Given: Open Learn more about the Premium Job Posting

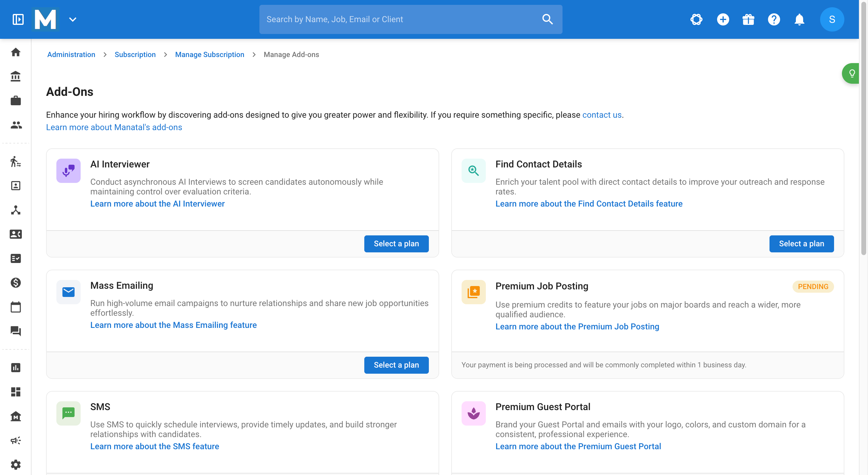Looking at the screenshot, I should click(577, 327).
